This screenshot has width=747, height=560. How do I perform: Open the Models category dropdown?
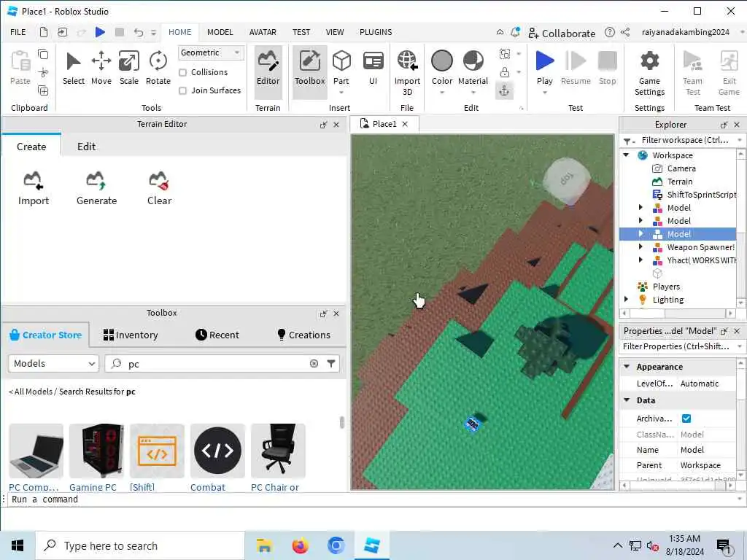pyautogui.click(x=53, y=363)
